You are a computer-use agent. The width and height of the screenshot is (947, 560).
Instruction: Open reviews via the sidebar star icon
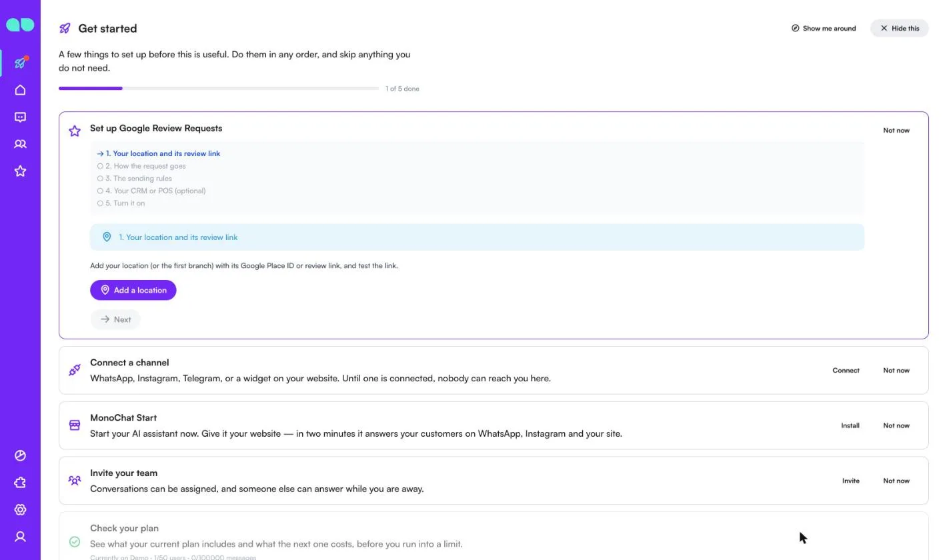20,171
